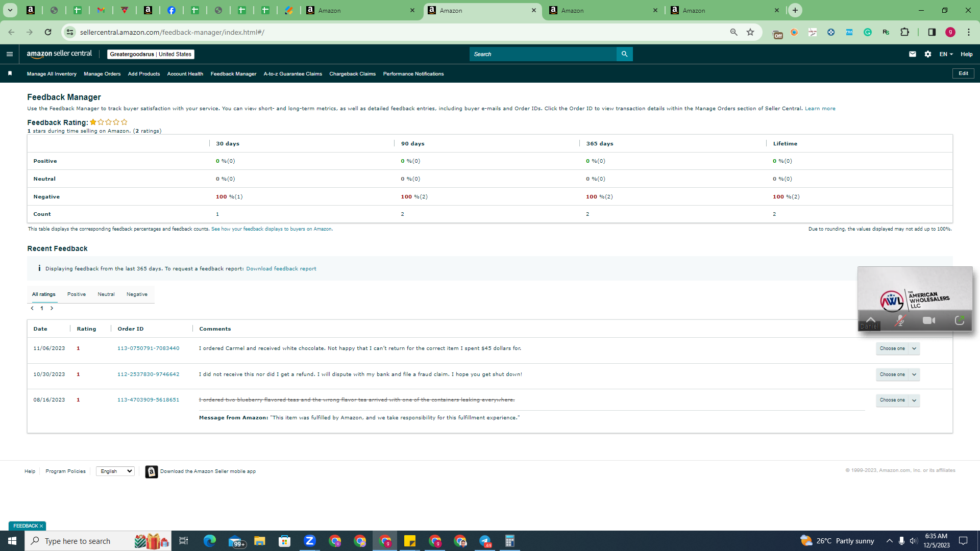The height and width of the screenshot is (551, 980).
Task: Click the Edit button in navigation bar
Action: (963, 73)
